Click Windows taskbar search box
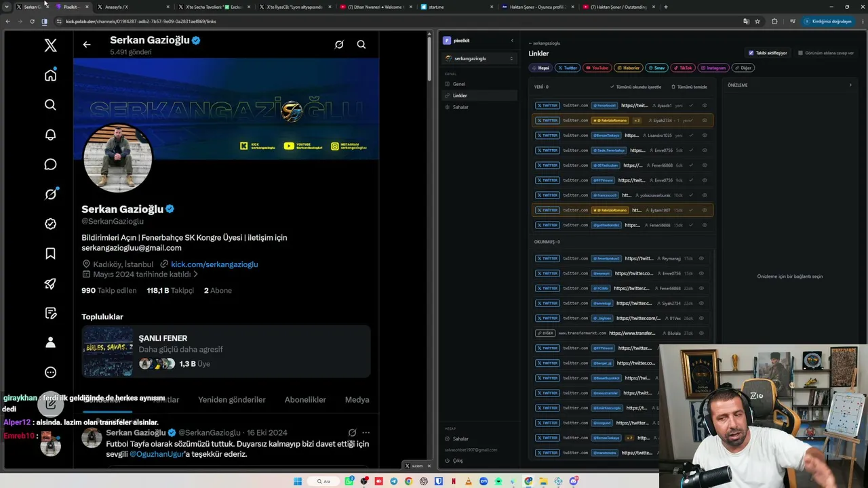Image resolution: width=868 pixels, height=488 pixels. (x=322, y=481)
